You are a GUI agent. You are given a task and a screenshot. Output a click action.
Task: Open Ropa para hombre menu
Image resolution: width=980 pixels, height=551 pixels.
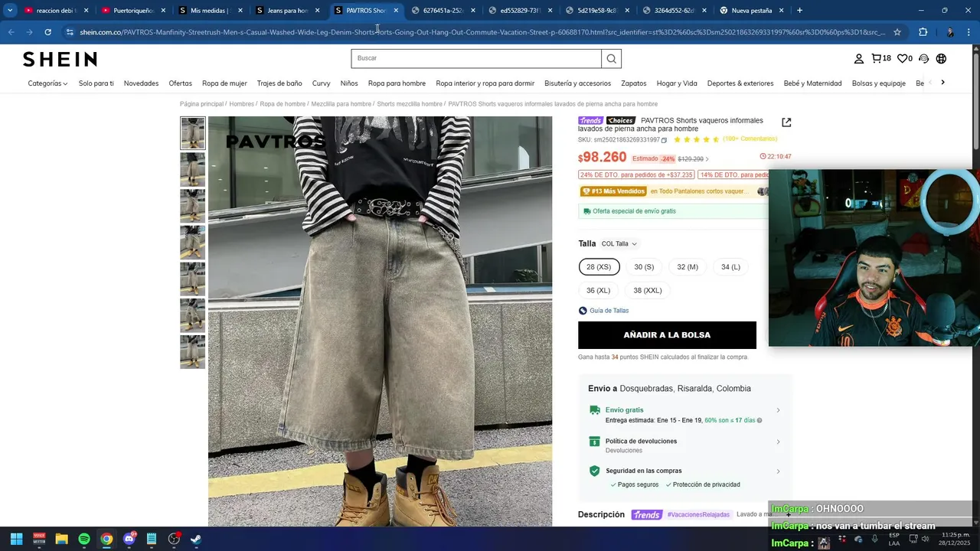pos(397,83)
